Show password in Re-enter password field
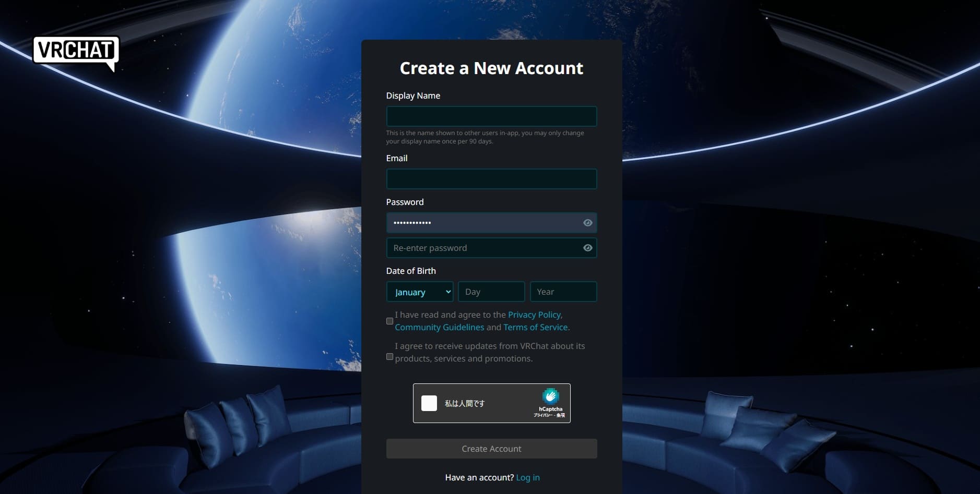The height and width of the screenshot is (494, 980). [587, 248]
